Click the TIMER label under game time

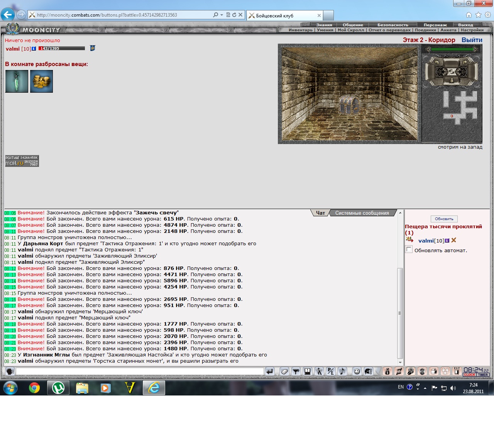pos(483,375)
